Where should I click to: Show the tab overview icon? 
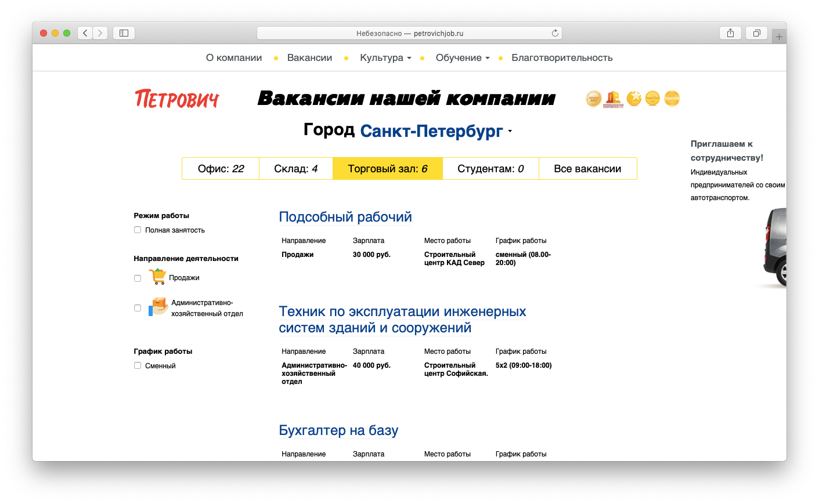(x=756, y=33)
